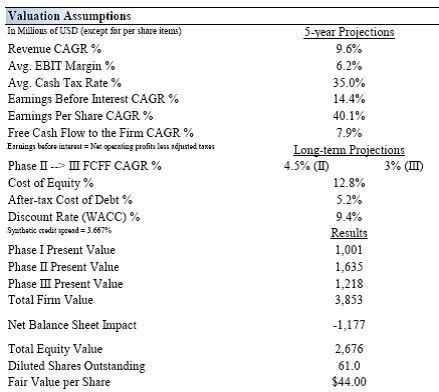
Task: Select the Valuation Assumptions title cell
Action: 69,16
